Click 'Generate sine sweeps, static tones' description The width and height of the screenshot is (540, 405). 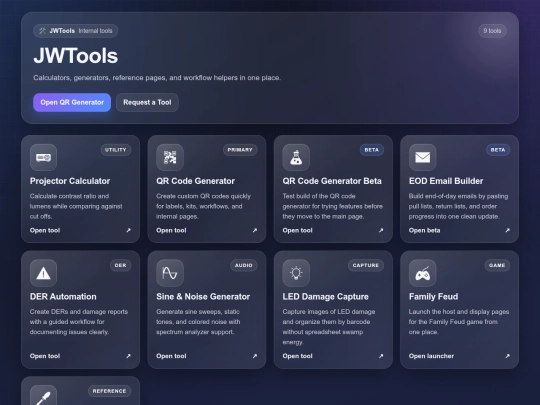coord(198,322)
